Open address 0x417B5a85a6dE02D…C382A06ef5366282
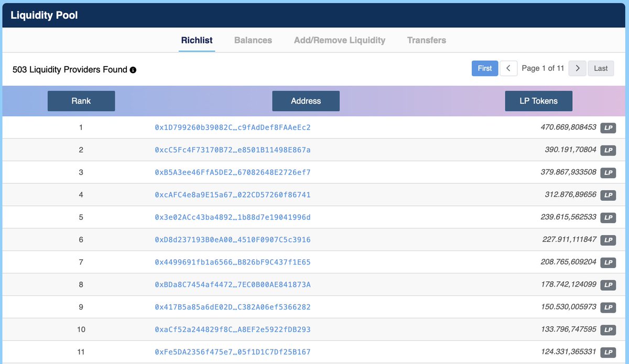629x364 pixels. (233, 307)
